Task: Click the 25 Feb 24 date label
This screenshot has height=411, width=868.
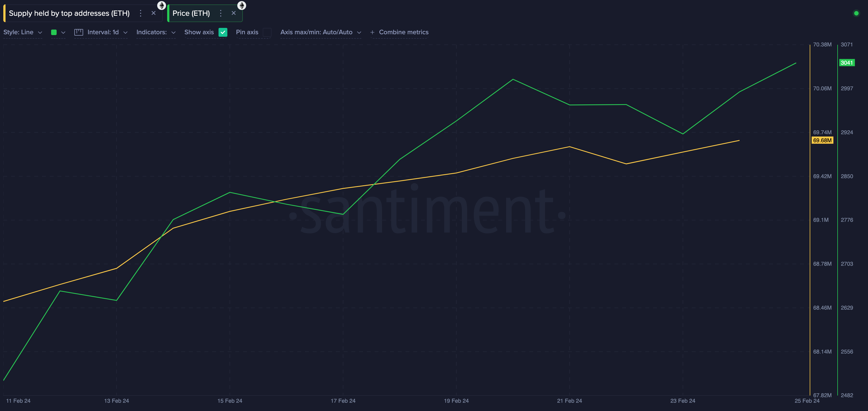Action: [x=807, y=401]
